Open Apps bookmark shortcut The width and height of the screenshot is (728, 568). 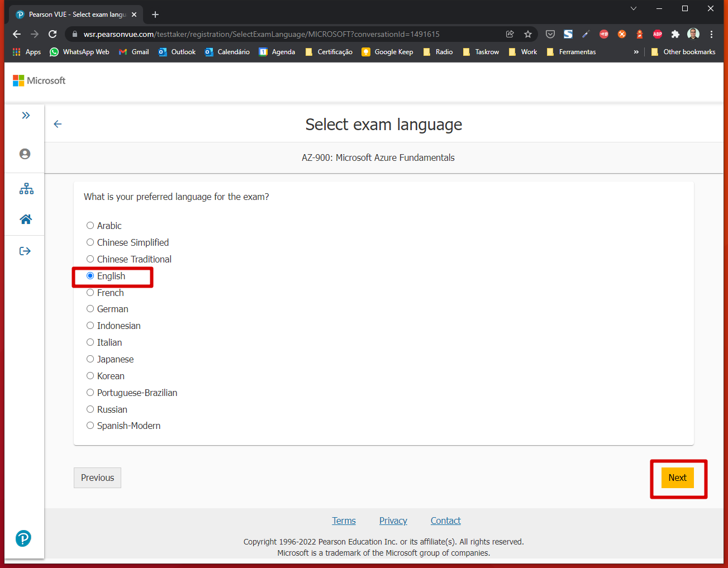(27, 52)
